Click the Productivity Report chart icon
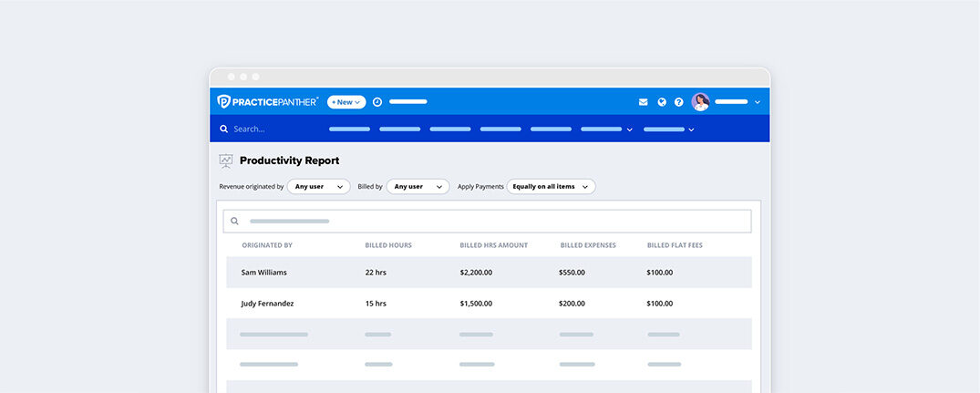This screenshot has width=980, height=393. (x=226, y=161)
